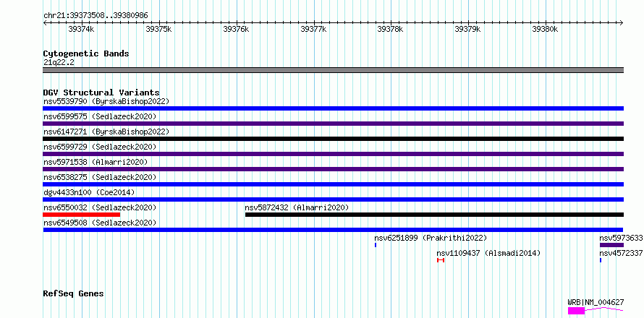
Task: Select the small blue nsv4572337 marker
Action: point(601,260)
